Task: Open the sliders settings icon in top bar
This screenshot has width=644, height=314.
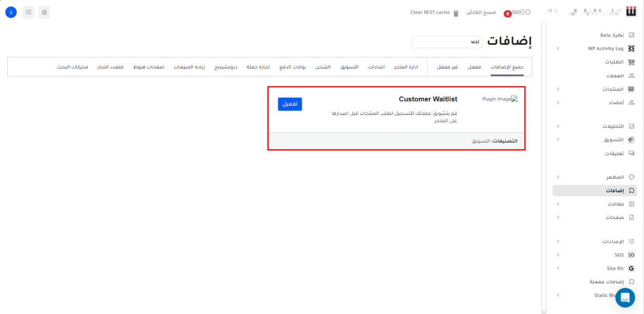Action: coord(29,12)
